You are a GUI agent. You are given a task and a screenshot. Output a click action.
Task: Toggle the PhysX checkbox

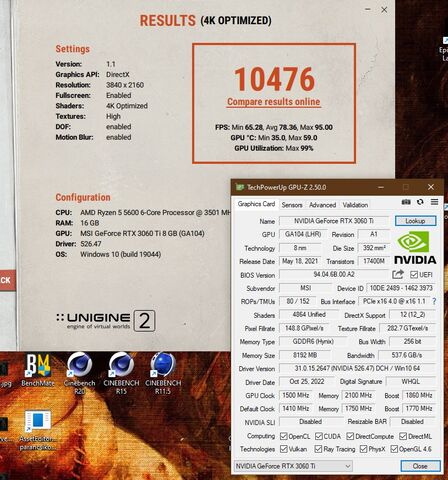(x=363, y=449)
